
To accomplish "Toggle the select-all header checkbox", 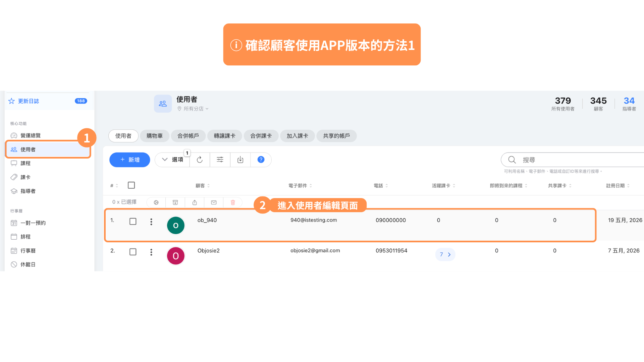I will click(131, 185).
